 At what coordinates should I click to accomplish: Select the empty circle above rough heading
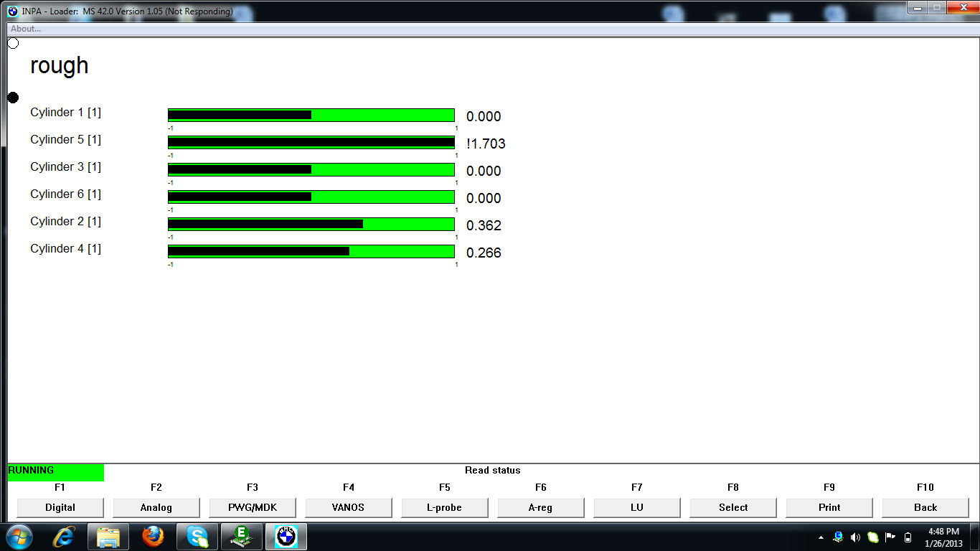(x=13, y=43)
